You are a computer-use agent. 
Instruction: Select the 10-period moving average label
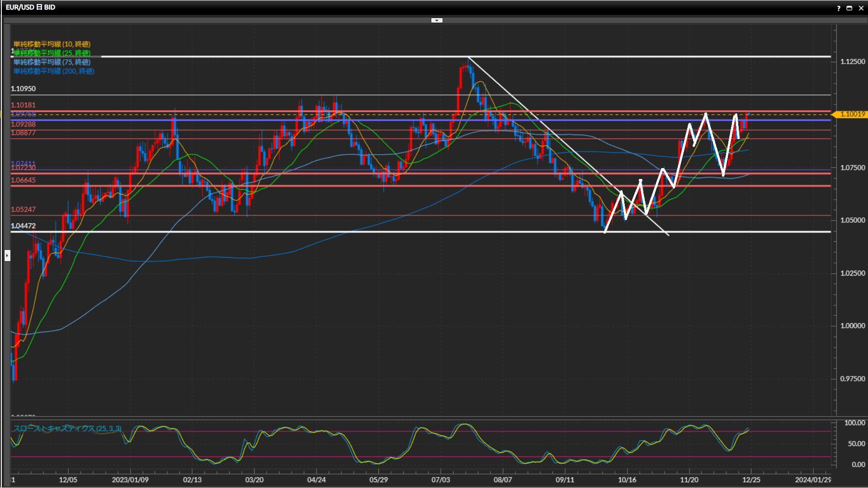(x=52, y=44)
